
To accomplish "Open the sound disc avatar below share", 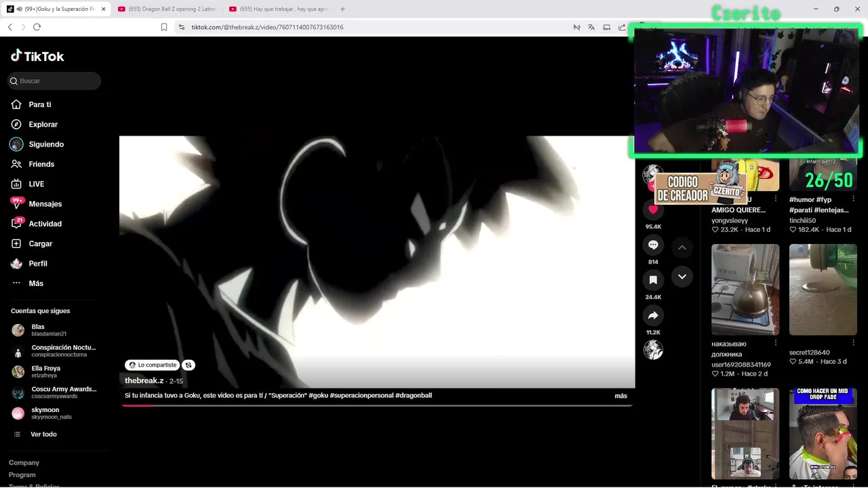I will pyautogui.click(x=653, y=350).
